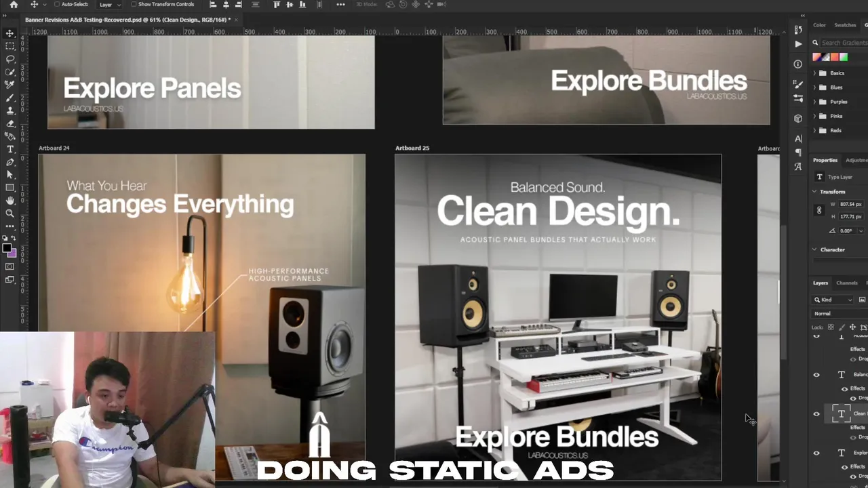Expand the Basics gradient folder
The height and width of the screenshot is (488, 868).
814,73
